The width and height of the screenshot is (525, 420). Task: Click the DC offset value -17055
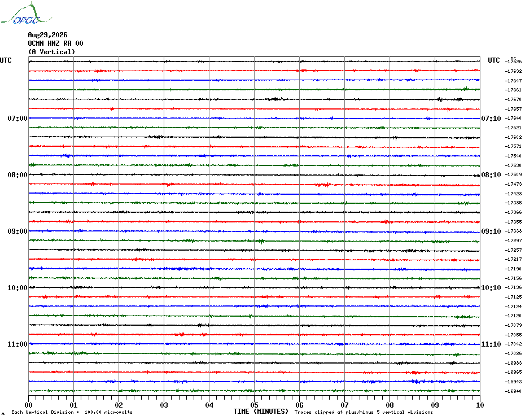[514, 335]
